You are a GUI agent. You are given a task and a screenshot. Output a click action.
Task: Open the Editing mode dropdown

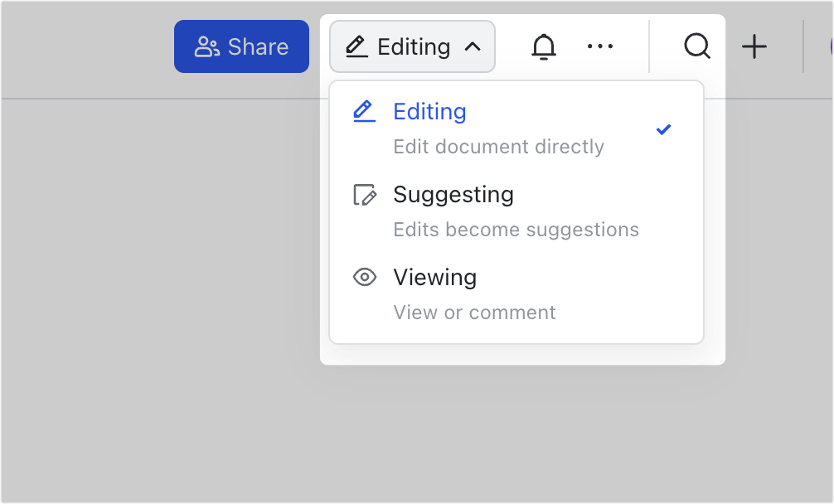[x=412, y=46]
